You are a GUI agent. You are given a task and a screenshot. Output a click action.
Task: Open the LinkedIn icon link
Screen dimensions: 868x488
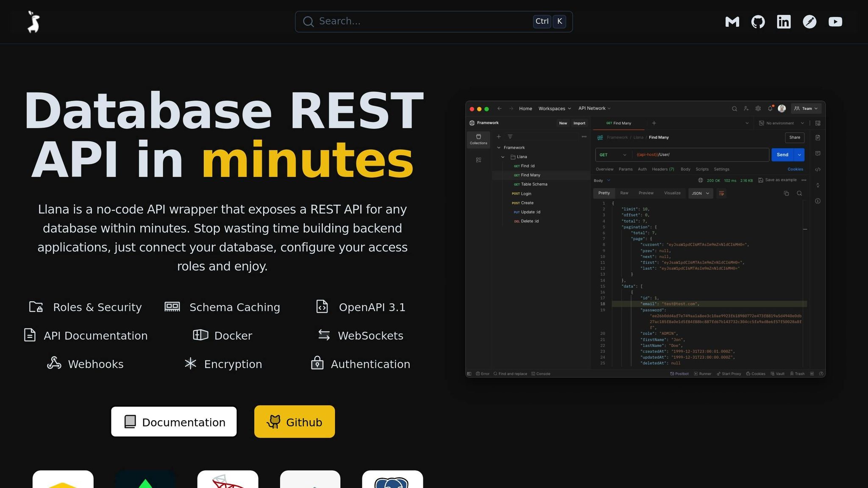click(784, 22)
